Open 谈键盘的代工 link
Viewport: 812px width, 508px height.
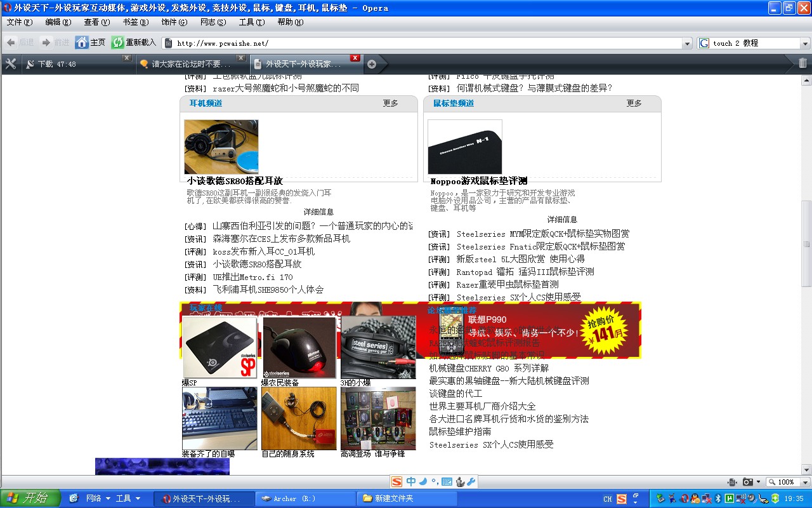(455, 394)
